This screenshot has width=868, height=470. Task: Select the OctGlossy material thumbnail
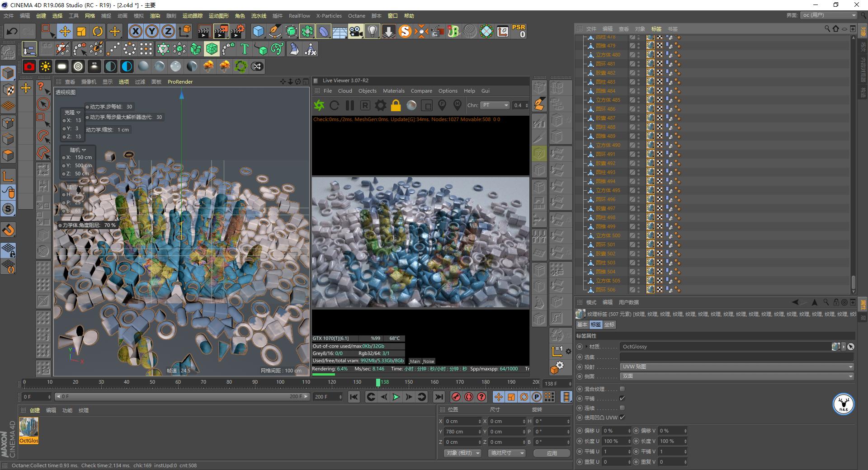click(28, 428)
